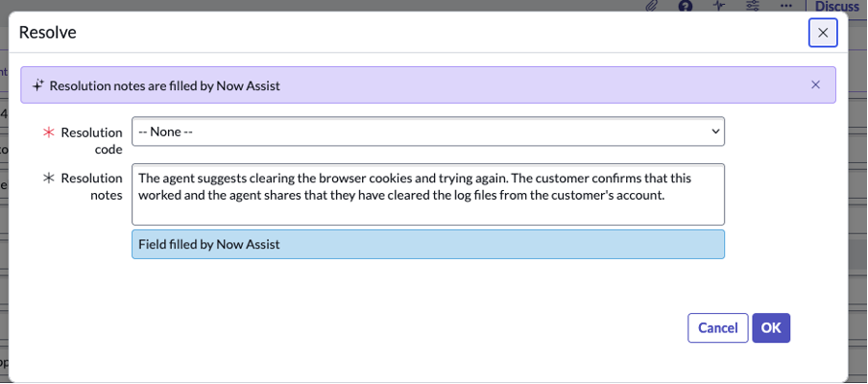Dismiss the Now Assist banner with X
This screenshot has width=868, height=384.
[815, 84]
